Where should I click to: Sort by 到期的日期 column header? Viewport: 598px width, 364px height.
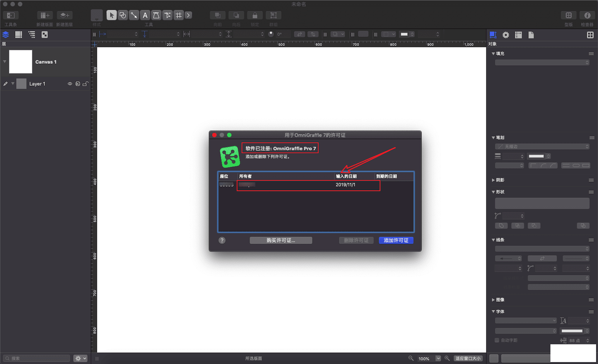[x=394, y=176]
